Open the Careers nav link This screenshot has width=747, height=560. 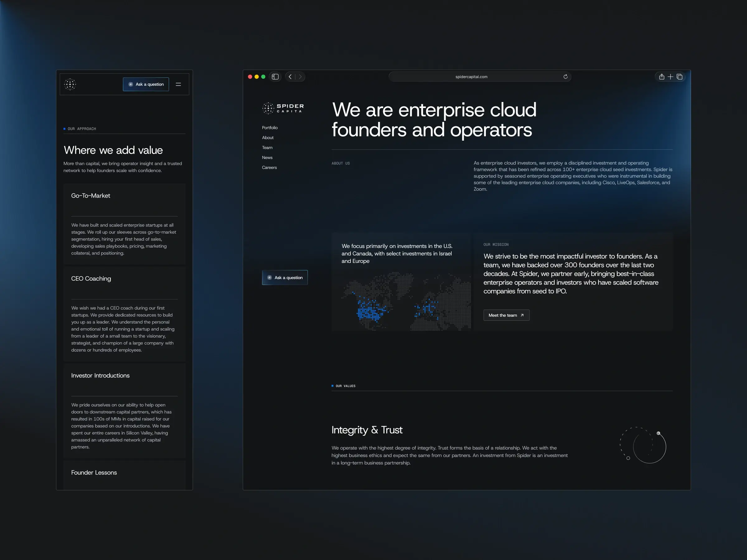(x=270, y=167)
